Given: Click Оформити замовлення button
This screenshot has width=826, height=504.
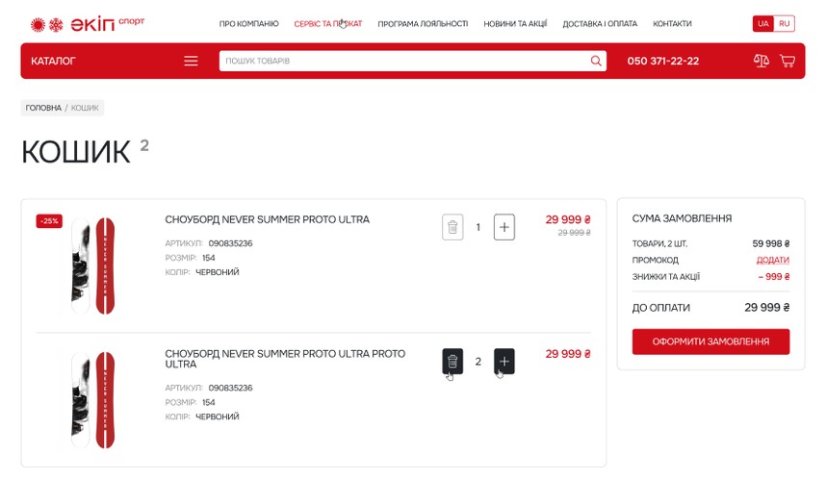Looking at the screenshot, I should (710, 341).
